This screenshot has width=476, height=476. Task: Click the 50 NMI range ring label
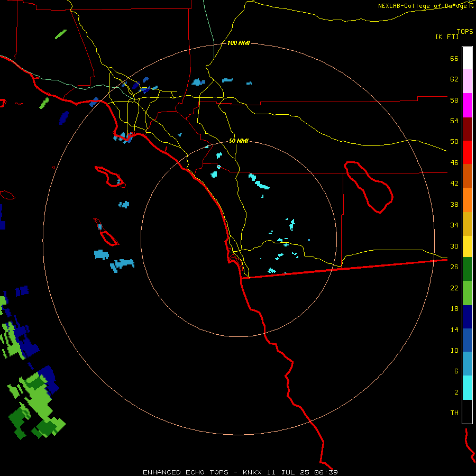tap(239, 141)
